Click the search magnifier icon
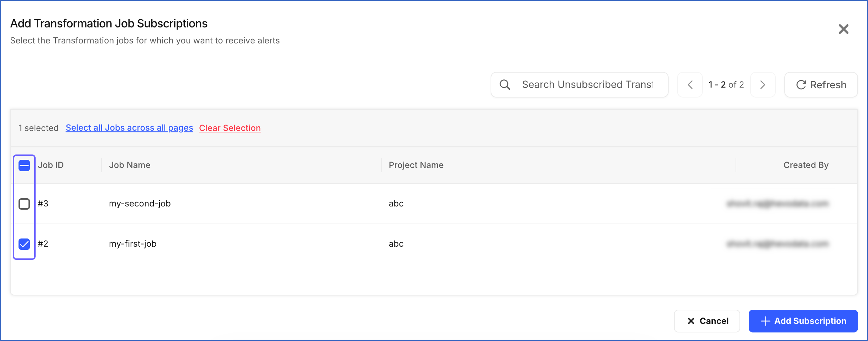The height and width of the screenshot is (341, 868). click(x=504, y=85)
